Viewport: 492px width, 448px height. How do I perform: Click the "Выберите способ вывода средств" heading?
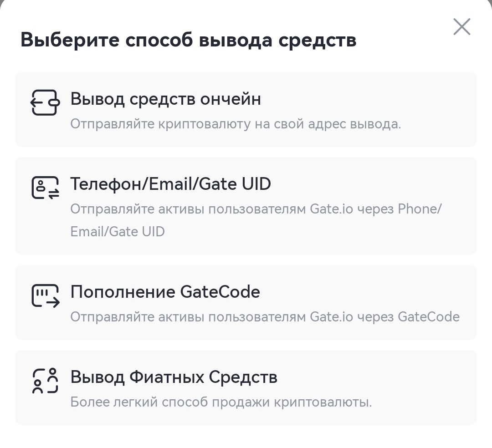click(x=188, y=40)
